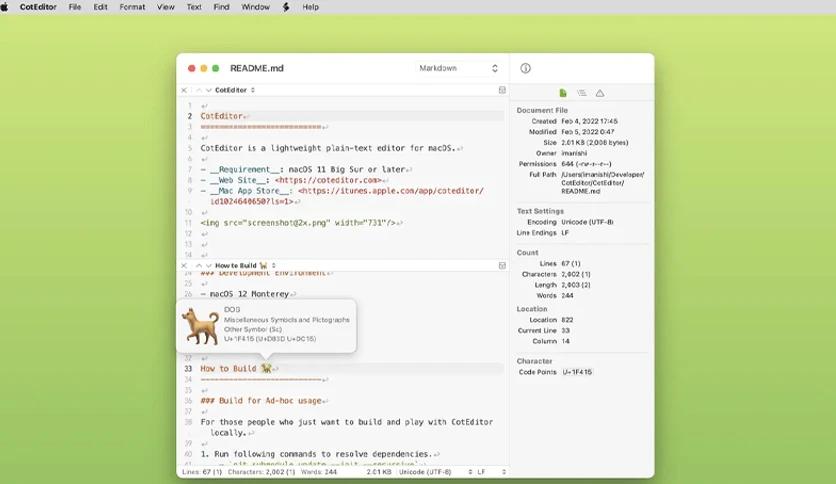Jump to previous outline item in lower pane
Image resolution: width=836 pixels, height=484 pixels.
199,265
